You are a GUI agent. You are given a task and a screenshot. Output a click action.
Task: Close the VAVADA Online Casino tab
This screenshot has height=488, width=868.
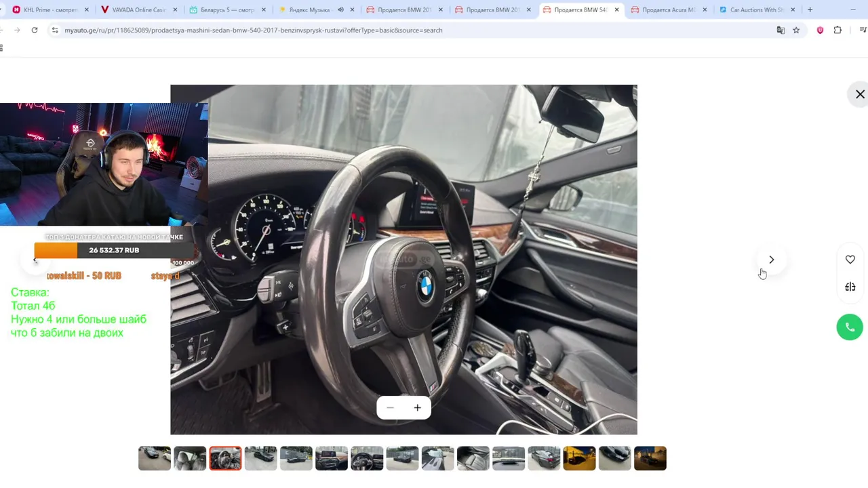[x=176, y=9]
